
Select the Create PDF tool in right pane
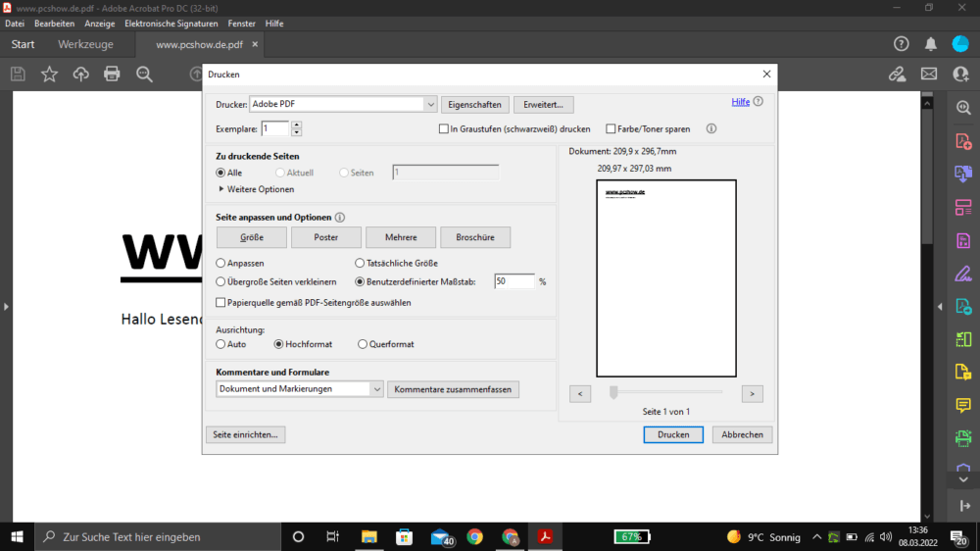pyautogui.click(x=963, y=141)
